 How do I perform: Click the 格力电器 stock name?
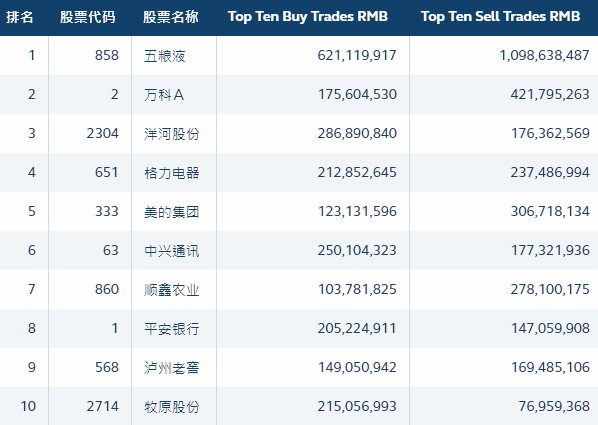tap(172, 173)
